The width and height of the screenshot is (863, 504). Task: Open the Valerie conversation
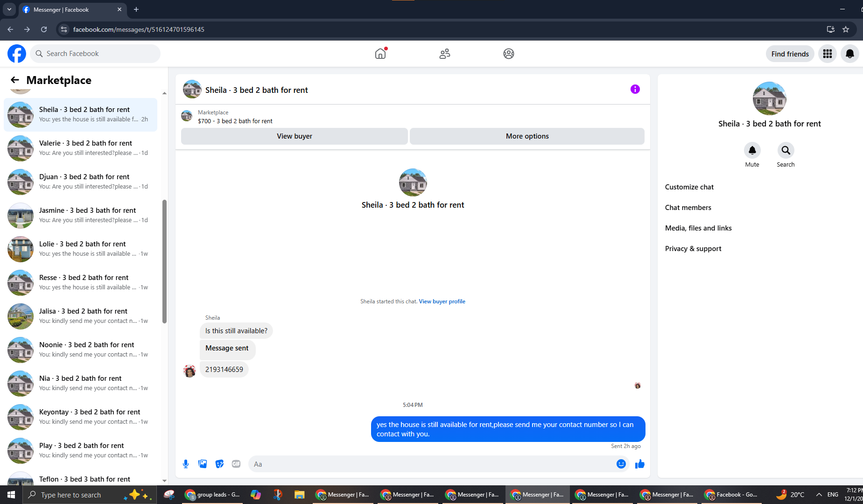point(80,148)
